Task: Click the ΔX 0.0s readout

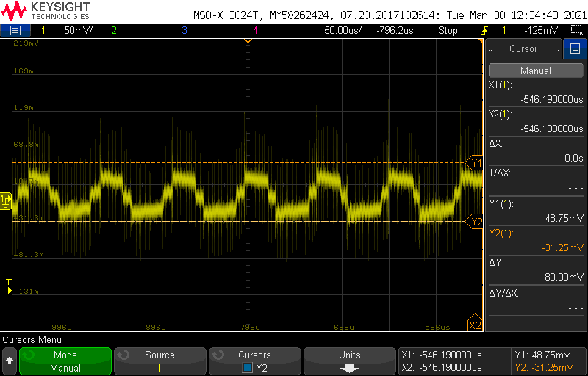Action: coord(574,159)
